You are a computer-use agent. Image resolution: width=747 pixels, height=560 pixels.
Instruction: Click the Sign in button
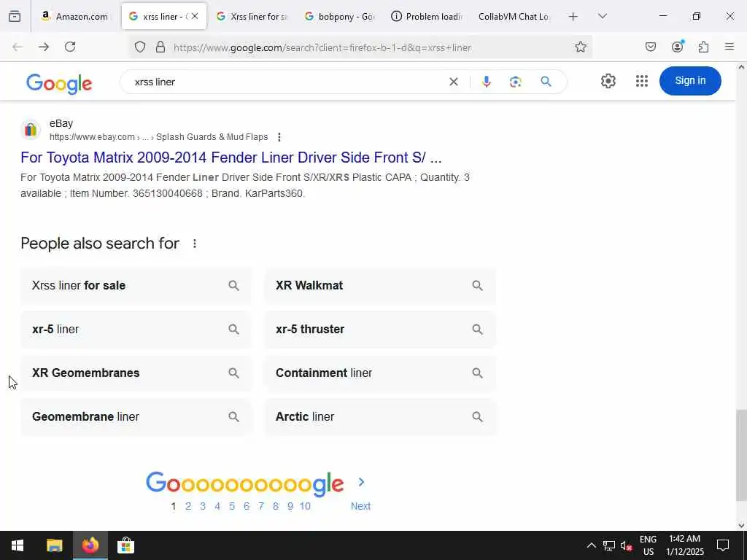[690, 81]
